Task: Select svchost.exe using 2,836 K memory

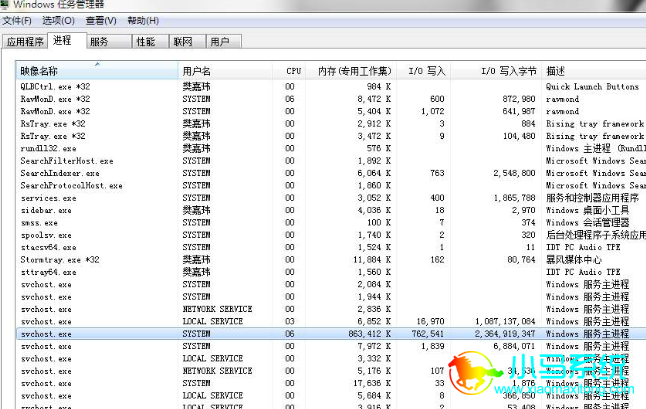Action: click(331, 309)
